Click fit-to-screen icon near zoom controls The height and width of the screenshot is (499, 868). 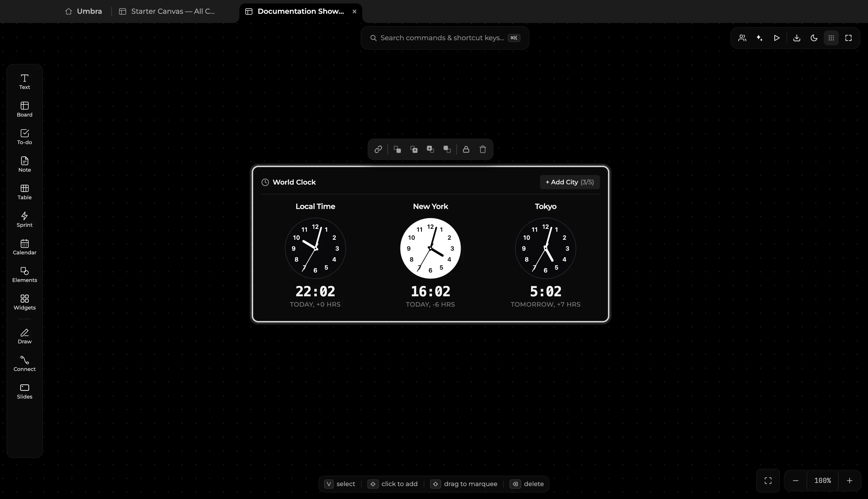768,481
